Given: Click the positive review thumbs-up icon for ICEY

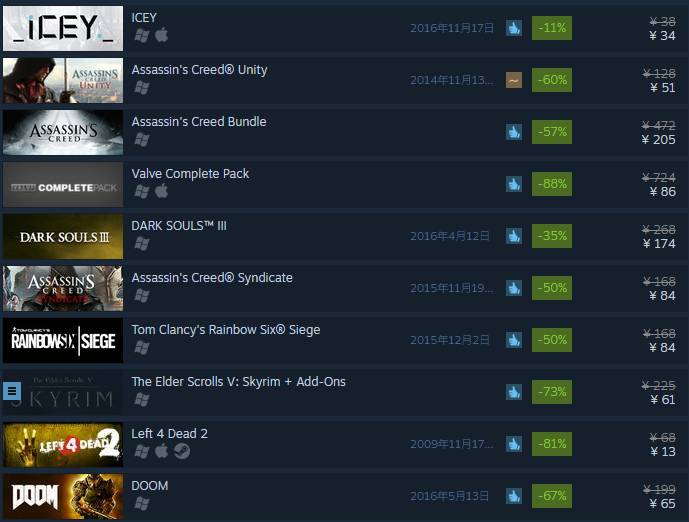Looking at the screenshot, I should tap(514, 28).
